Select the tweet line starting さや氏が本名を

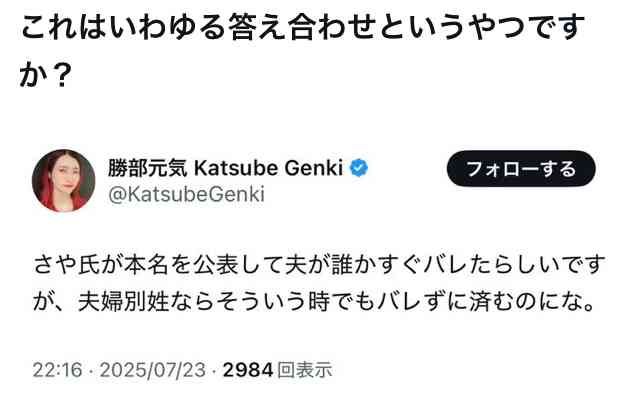point(319,264)
